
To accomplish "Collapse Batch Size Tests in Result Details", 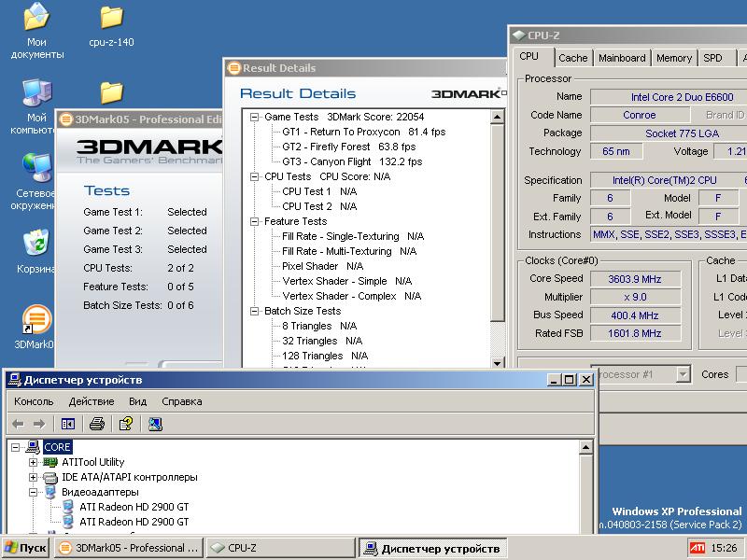I will click(255, 311).
